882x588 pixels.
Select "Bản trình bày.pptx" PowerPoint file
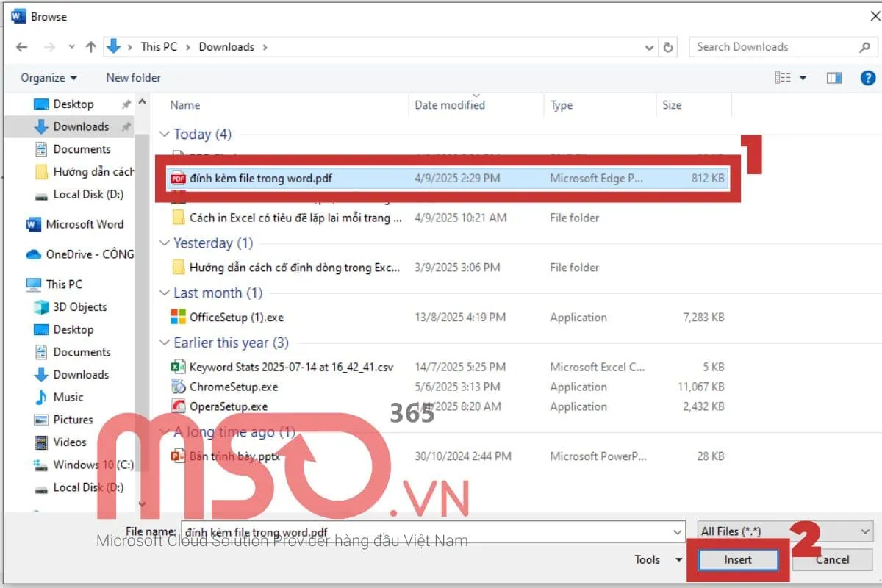(235, 456)
